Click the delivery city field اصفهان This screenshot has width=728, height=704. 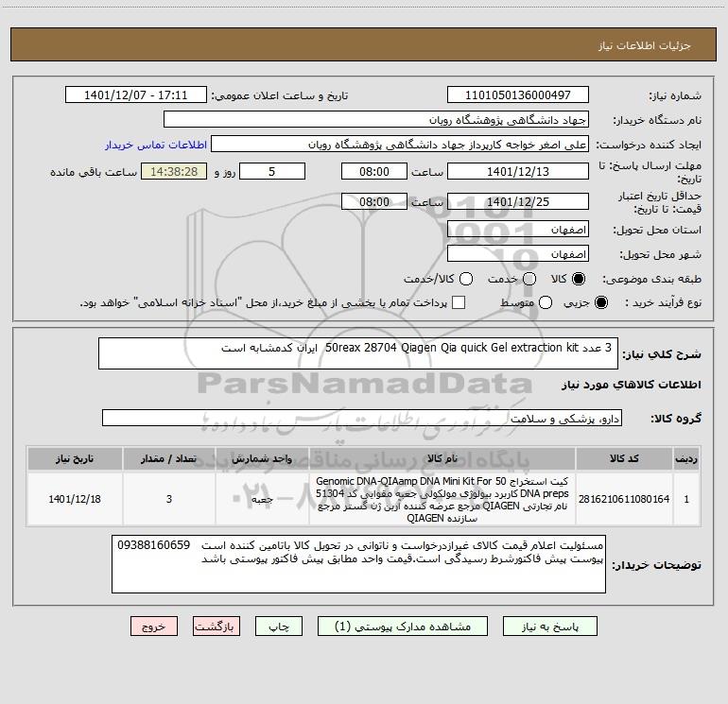[518, 253]
